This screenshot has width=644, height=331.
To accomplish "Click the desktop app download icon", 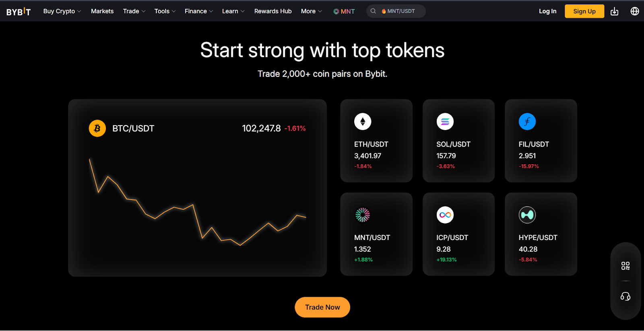I will [615, 11].
